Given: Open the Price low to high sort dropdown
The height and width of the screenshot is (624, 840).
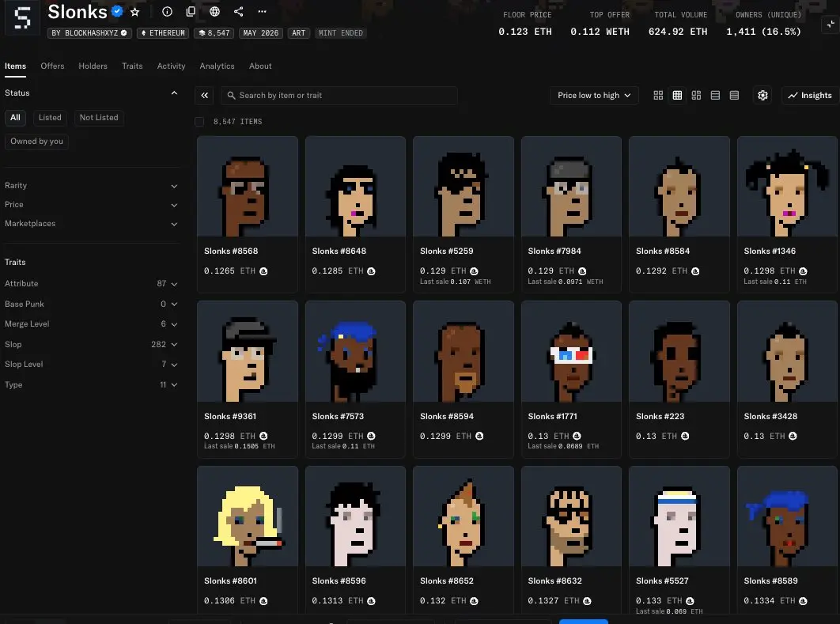Looking at the screenshot, I should coord(594,96).
